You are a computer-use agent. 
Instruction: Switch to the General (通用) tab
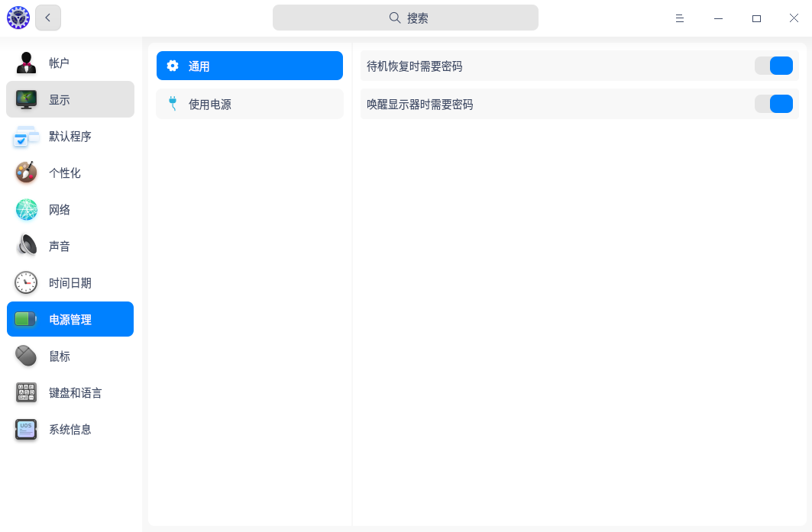250,66
